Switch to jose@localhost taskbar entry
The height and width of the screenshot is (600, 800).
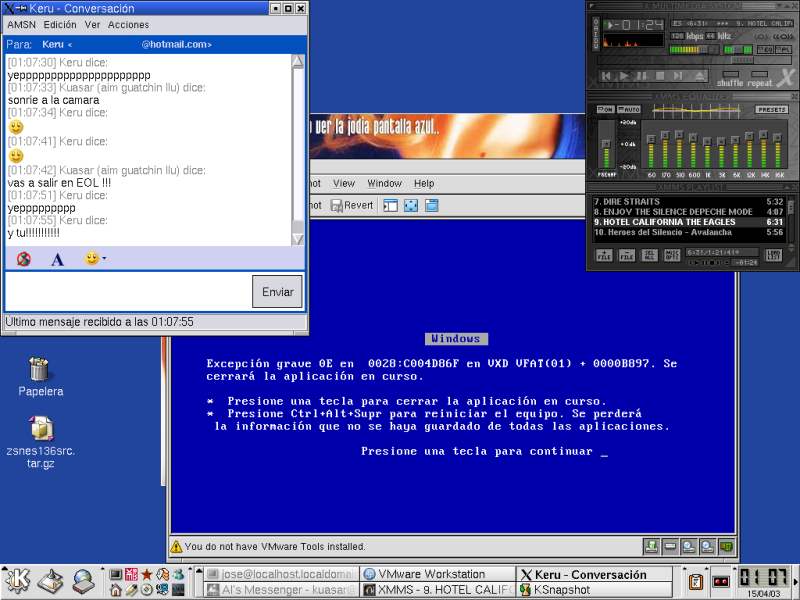(282, 574)
